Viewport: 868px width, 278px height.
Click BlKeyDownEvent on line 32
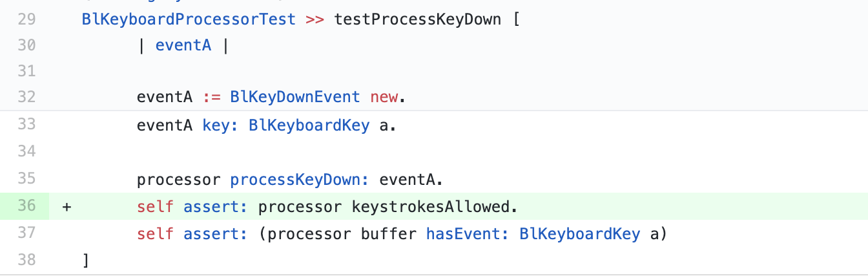click(295, 97)
